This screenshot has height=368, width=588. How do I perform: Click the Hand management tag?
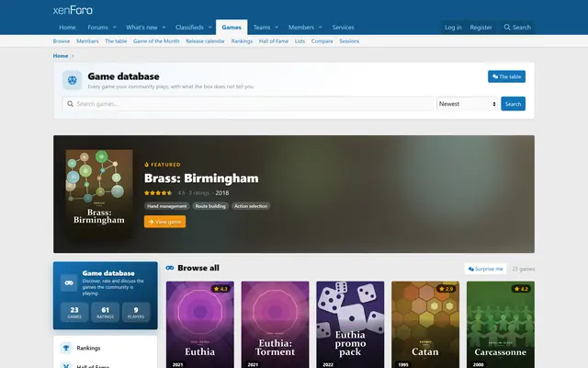point(167,206)
